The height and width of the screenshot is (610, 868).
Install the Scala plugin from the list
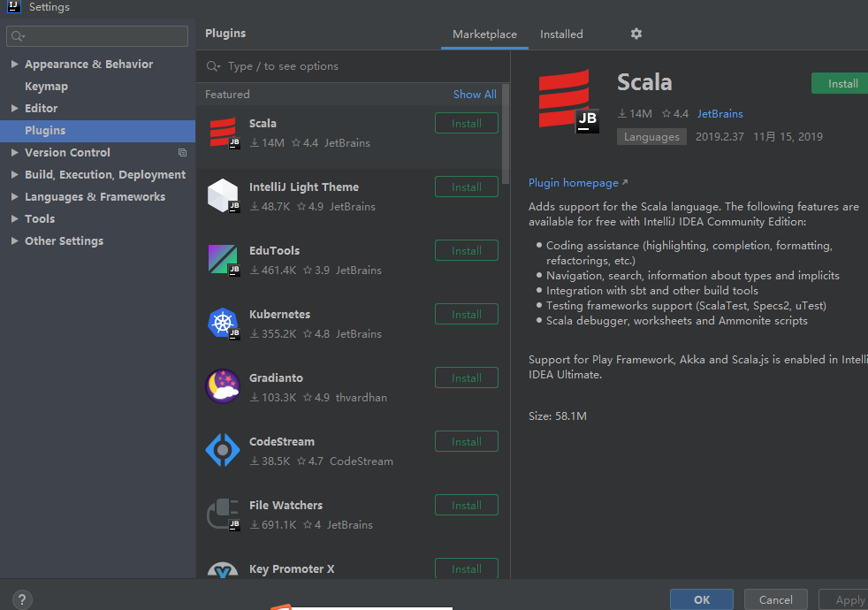click(466, 124)
